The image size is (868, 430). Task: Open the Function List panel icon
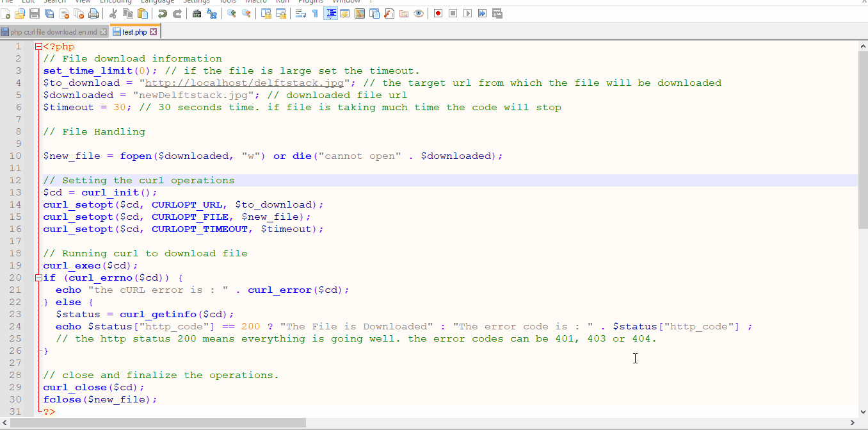click(x=389, y=13)
